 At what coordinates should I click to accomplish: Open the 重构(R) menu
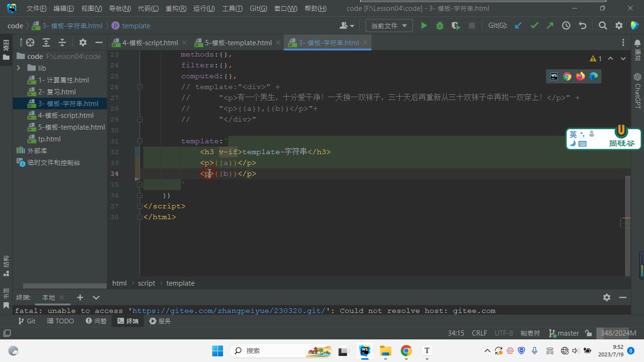[x=176, y=8]
